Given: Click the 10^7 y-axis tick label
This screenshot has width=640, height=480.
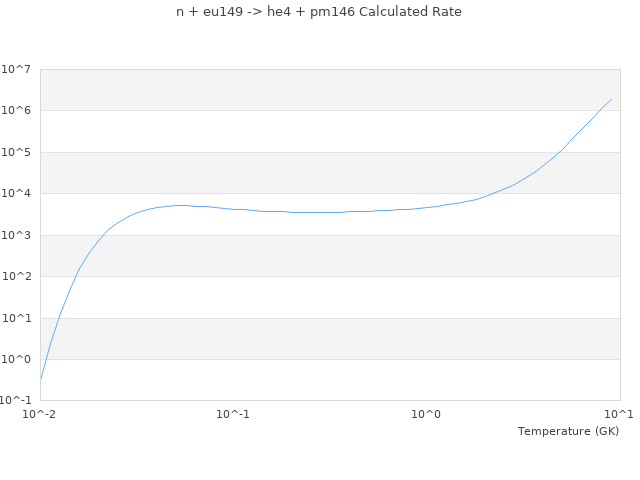Looking at the screenshot, I should tap(16, 69).
